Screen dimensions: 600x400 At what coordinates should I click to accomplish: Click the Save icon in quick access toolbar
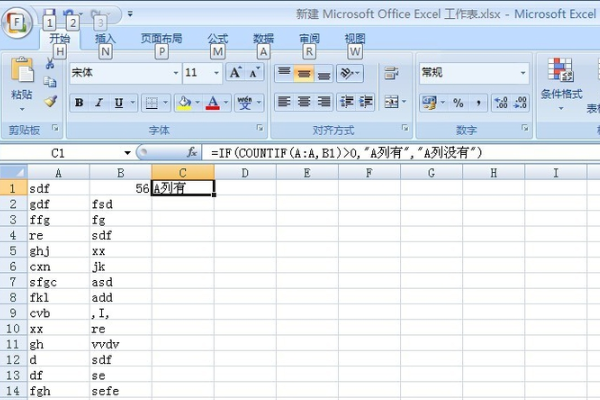click(x=49, y=15)
